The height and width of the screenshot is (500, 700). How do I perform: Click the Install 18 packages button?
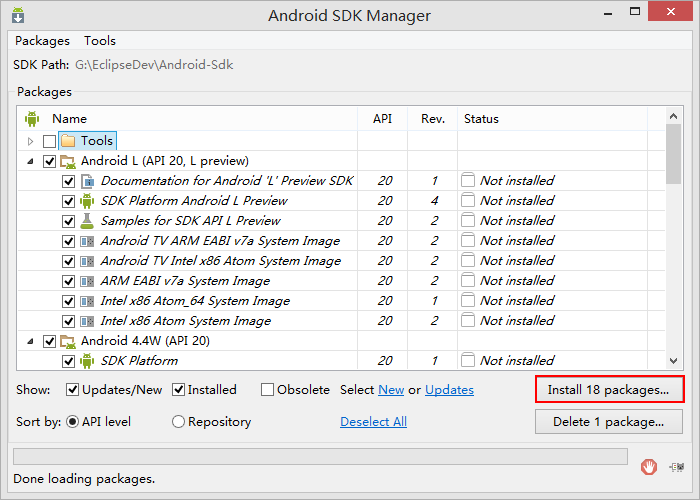click(609, 389)
